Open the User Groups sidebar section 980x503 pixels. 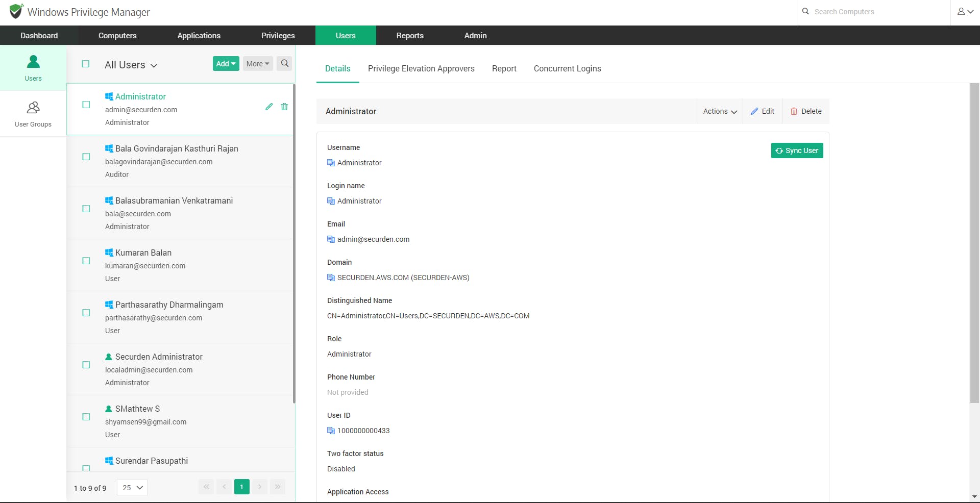point(33,114)
